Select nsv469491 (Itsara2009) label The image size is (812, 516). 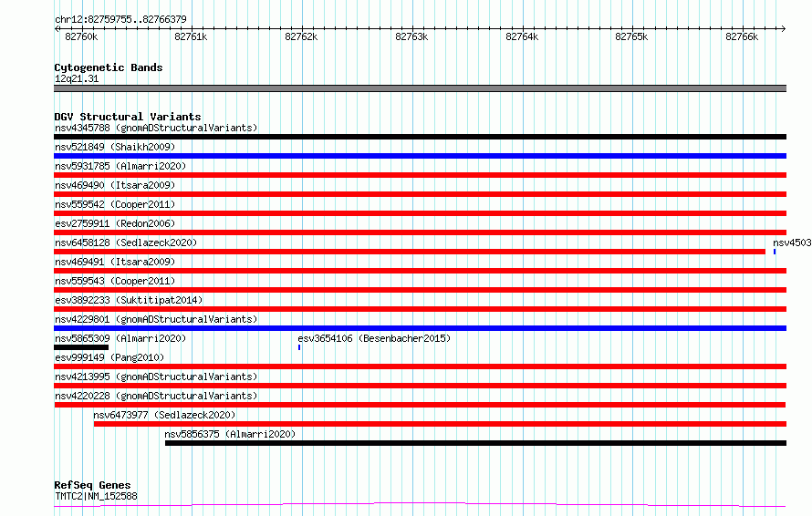[115, 262]
